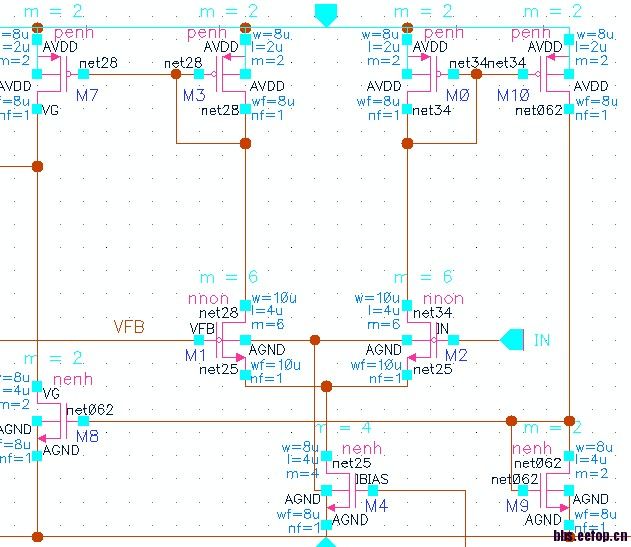
Task: Click the net062 gate label at M8
Action: click(89, 410)
